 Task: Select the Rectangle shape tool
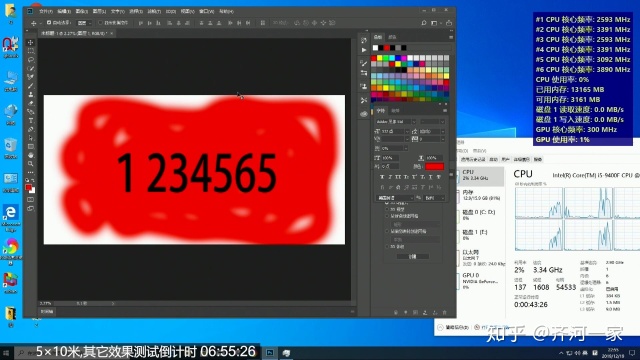(31, 147)
